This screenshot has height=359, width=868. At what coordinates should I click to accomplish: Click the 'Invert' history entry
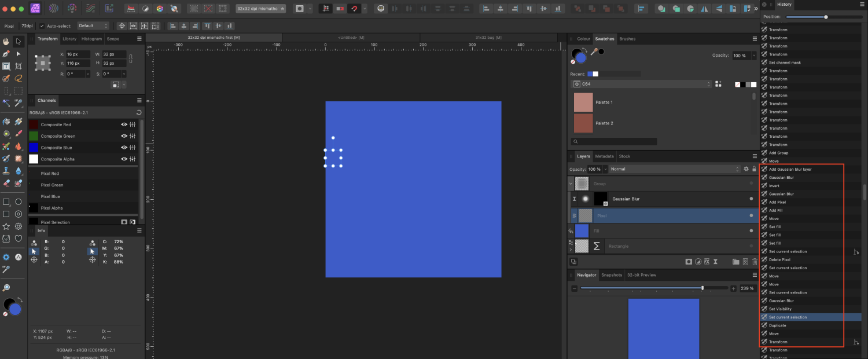(774, 186)
